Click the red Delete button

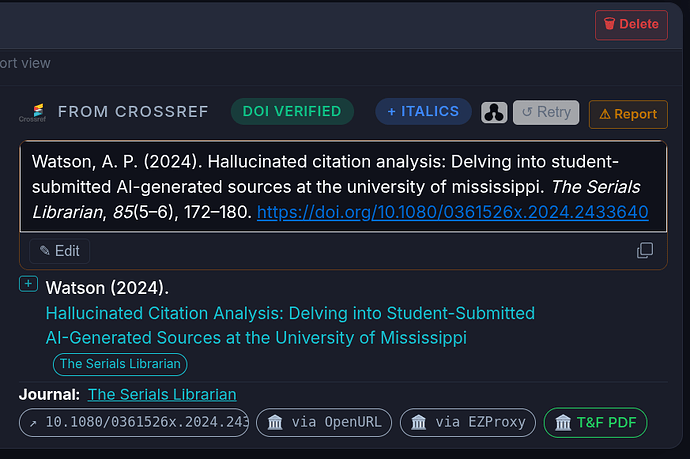click(x=631, y=25)
